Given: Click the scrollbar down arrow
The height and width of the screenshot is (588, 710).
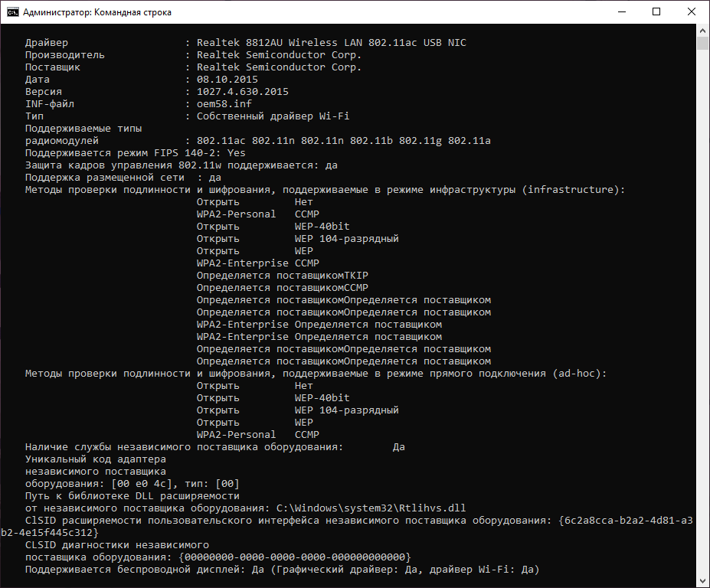Looking at the screenshot, I should 703,580.
